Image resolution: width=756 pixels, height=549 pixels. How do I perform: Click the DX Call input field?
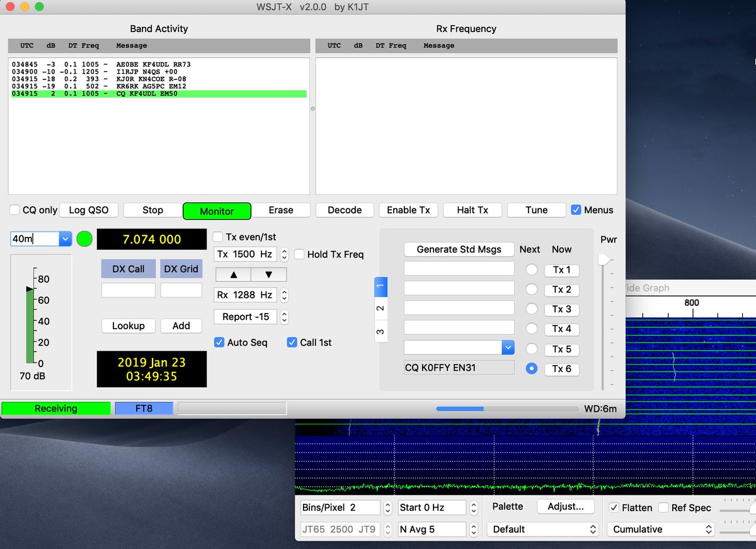pos(129,290)
